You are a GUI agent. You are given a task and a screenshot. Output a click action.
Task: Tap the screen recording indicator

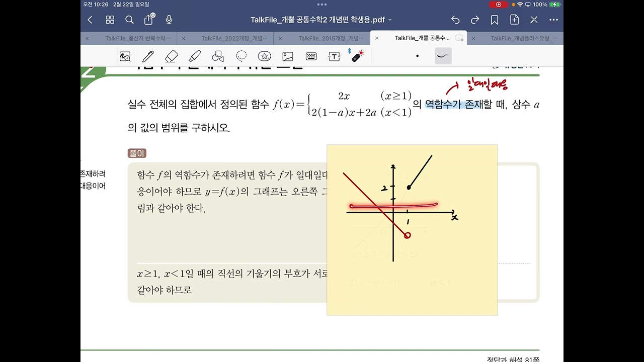coord(499,4)
